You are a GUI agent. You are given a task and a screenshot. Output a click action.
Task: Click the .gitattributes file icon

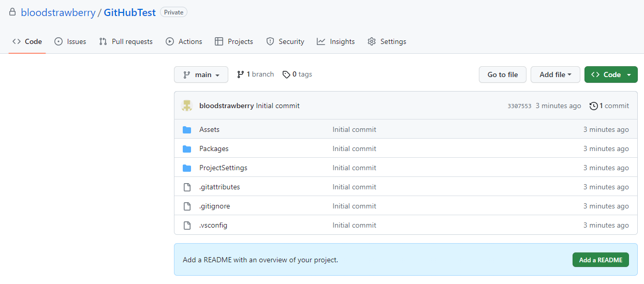187,187
